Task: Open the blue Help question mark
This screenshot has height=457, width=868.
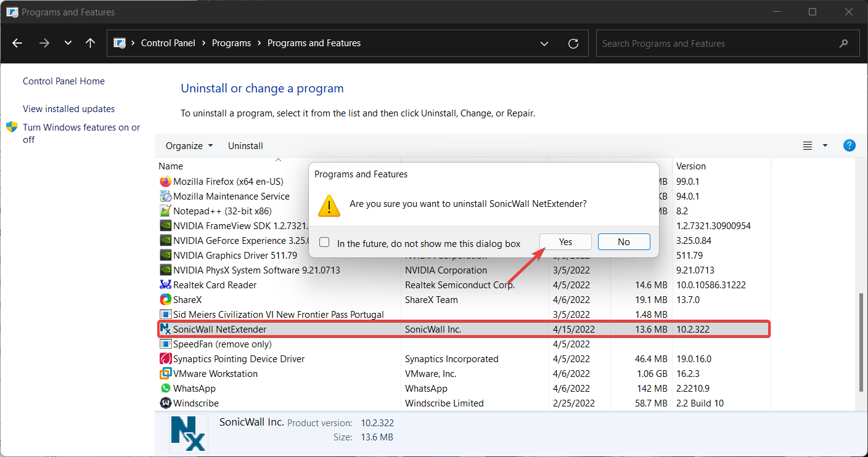Action: click(x=849, y=145)
